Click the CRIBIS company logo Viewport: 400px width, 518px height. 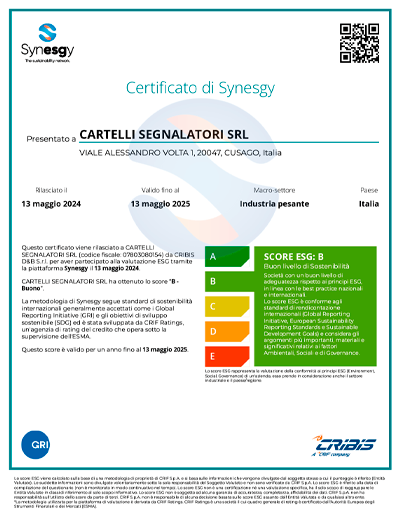(x=344, y=446)
